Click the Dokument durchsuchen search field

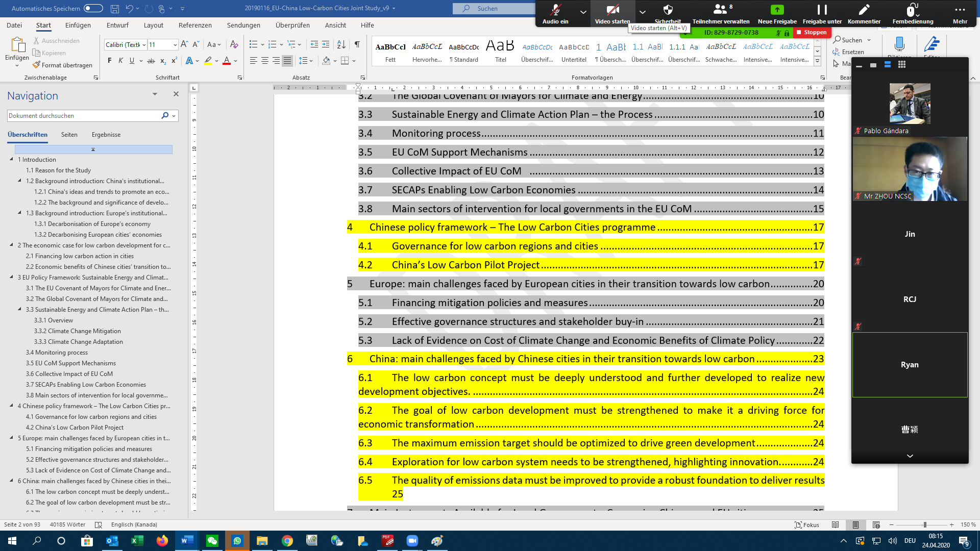point(82,116)
